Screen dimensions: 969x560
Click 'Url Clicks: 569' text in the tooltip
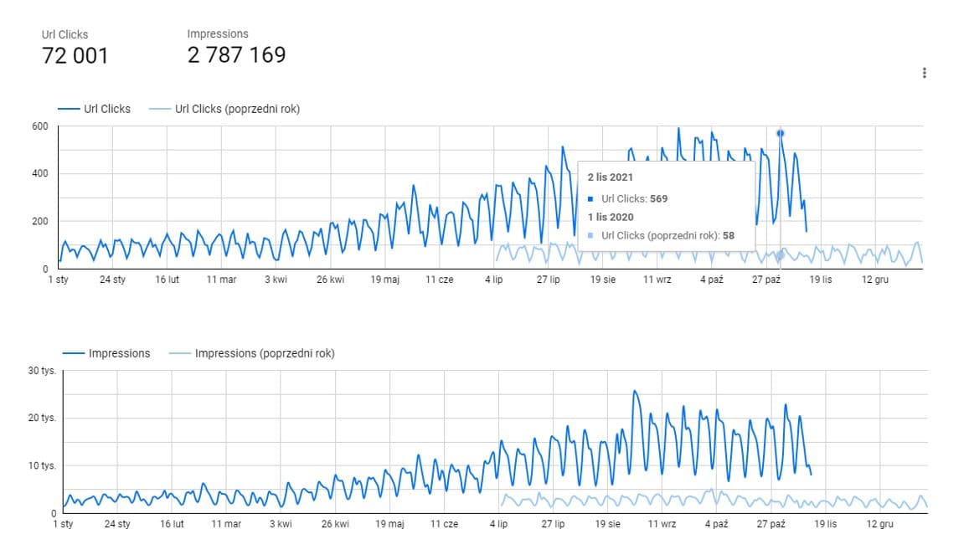point(634,199)
